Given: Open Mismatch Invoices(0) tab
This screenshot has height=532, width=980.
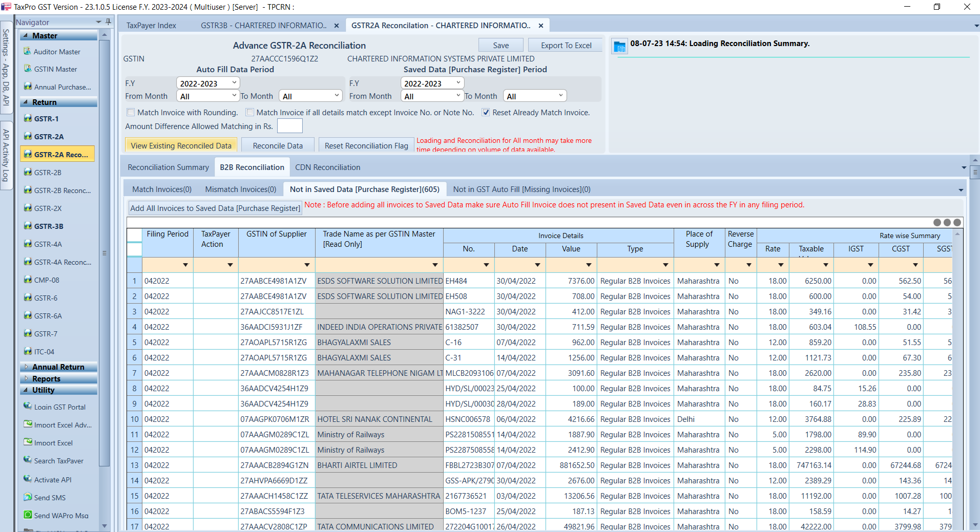Looking at the screenshot, I should coord(241,189).
